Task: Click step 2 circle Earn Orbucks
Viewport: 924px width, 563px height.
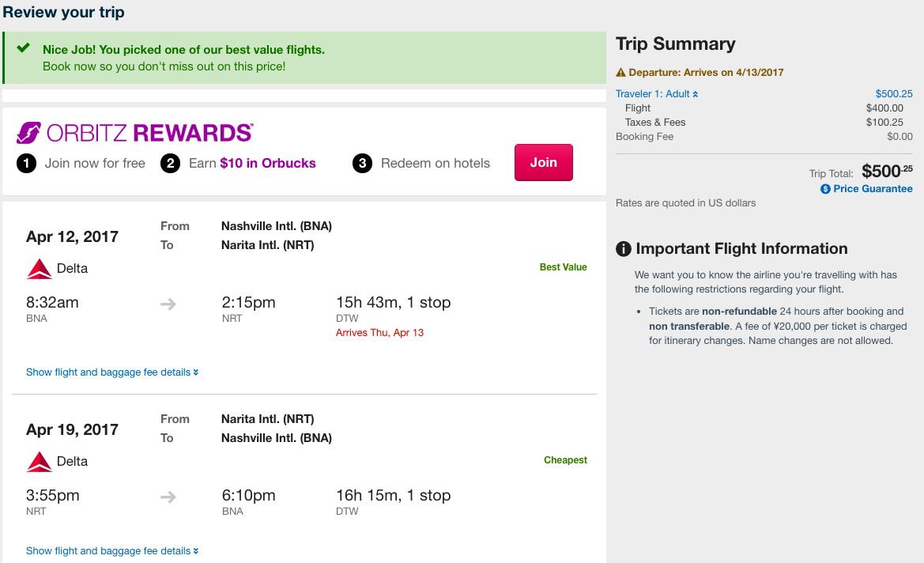Action: [x=170, y=164]
